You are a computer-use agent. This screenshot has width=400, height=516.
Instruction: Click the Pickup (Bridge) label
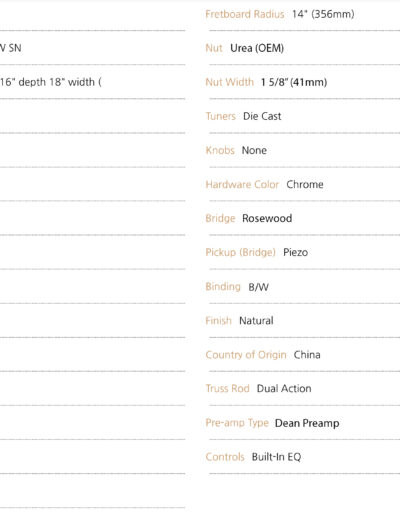click(x=240, y=252)
